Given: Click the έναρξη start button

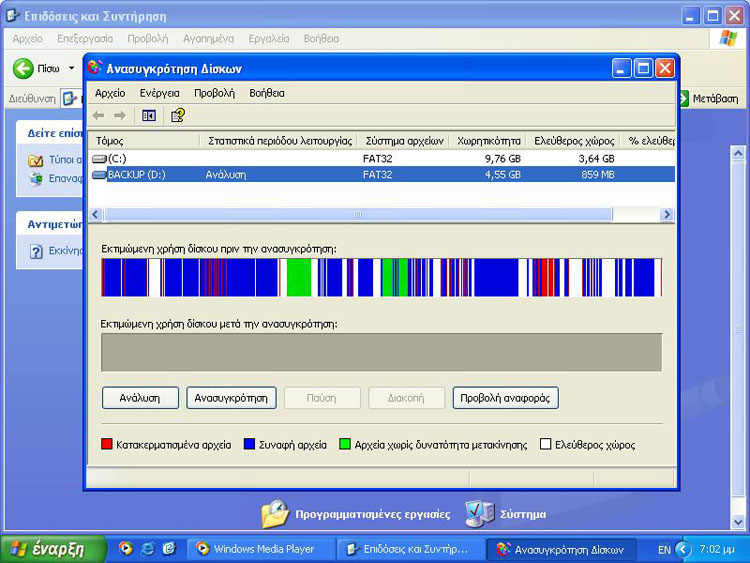Looking at the screenshot, I should 53,549.
